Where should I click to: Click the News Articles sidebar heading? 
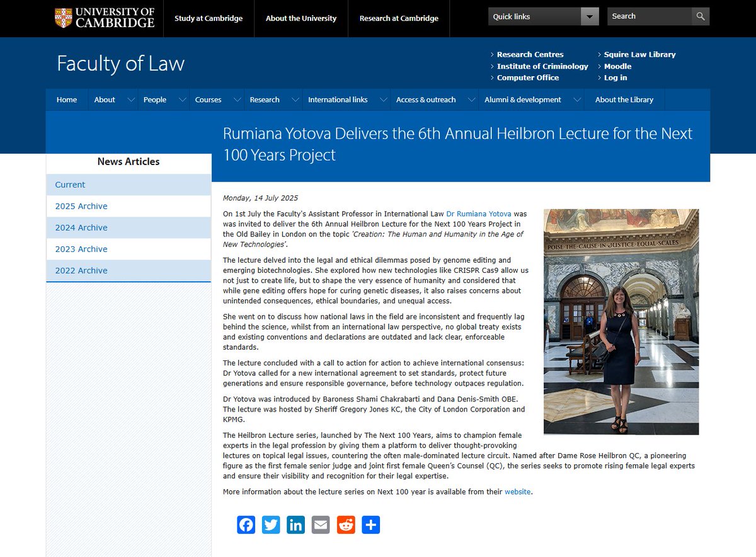(x=129, y=162)
